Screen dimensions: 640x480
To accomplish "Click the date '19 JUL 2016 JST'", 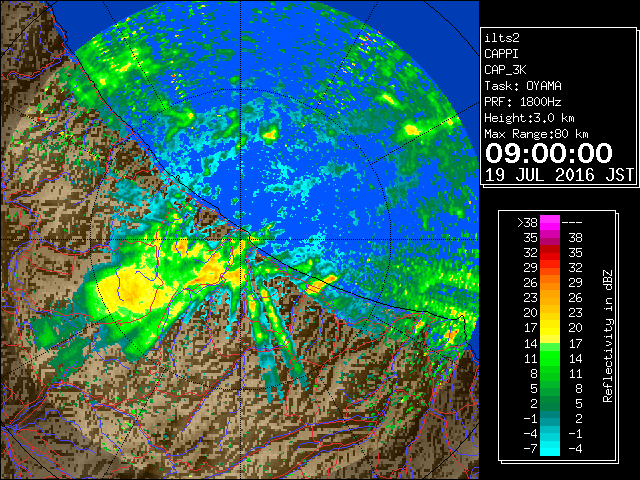I will click(559, 175).
